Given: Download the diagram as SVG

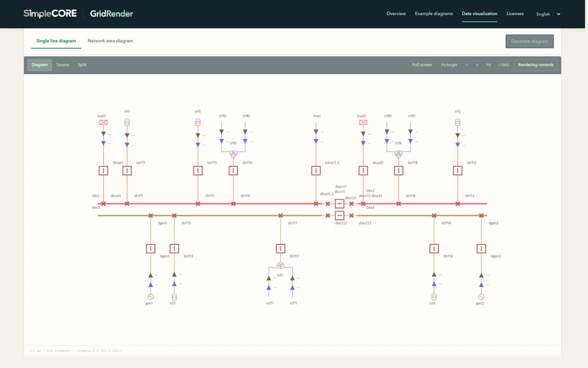Looking at the screenshot, I should (504, 65).
